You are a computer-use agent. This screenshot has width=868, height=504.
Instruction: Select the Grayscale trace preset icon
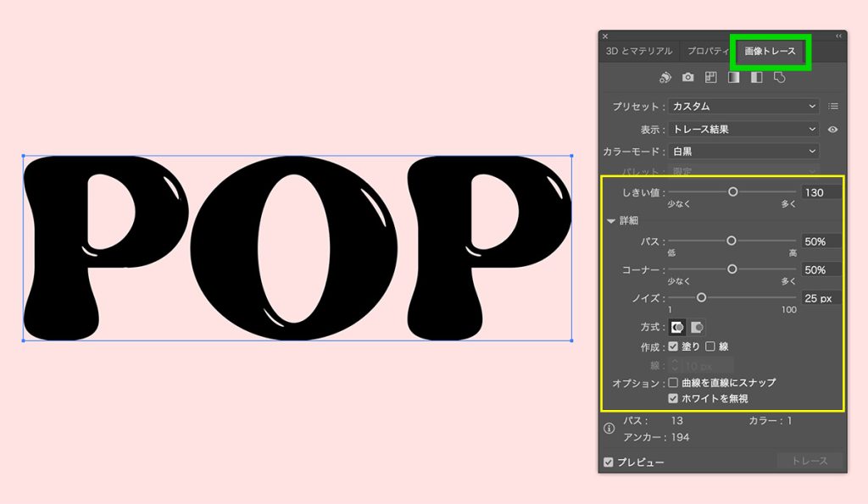733,77
